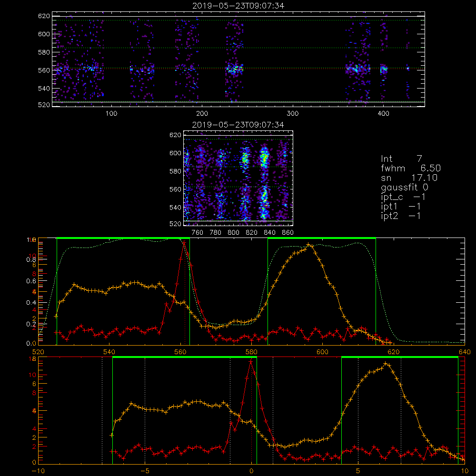
Task: Select the 'ipt_c -1' readout
Action: tap(403, 197)
